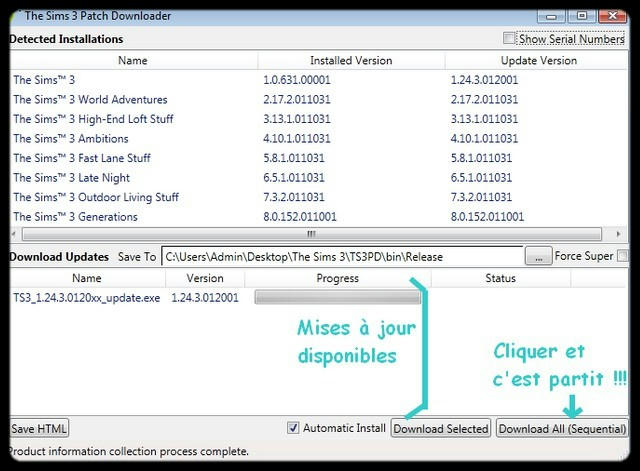Select The Sims™ 3 Ambitions row
Screen dimensions: 640x471
pos(318,138)
